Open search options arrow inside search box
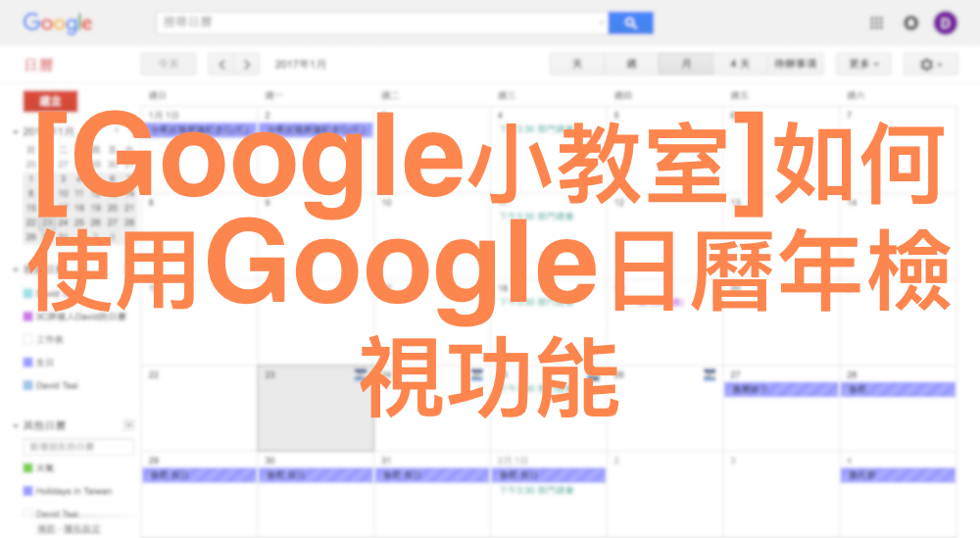The image size is (980, 538). [x=601, y=23]
